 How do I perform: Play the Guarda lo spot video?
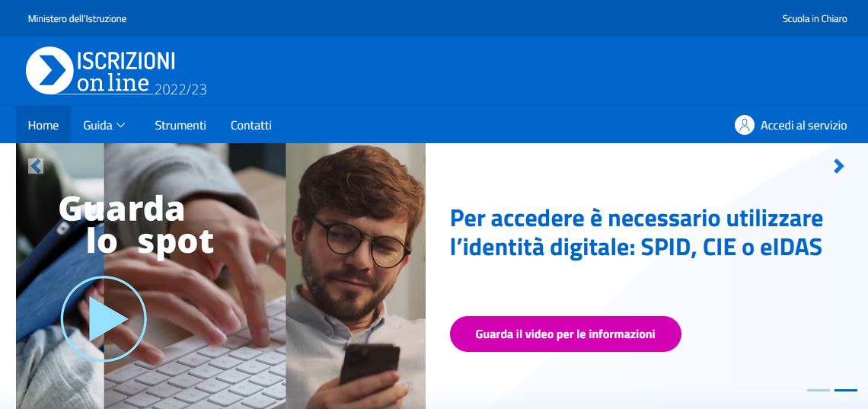104,319
